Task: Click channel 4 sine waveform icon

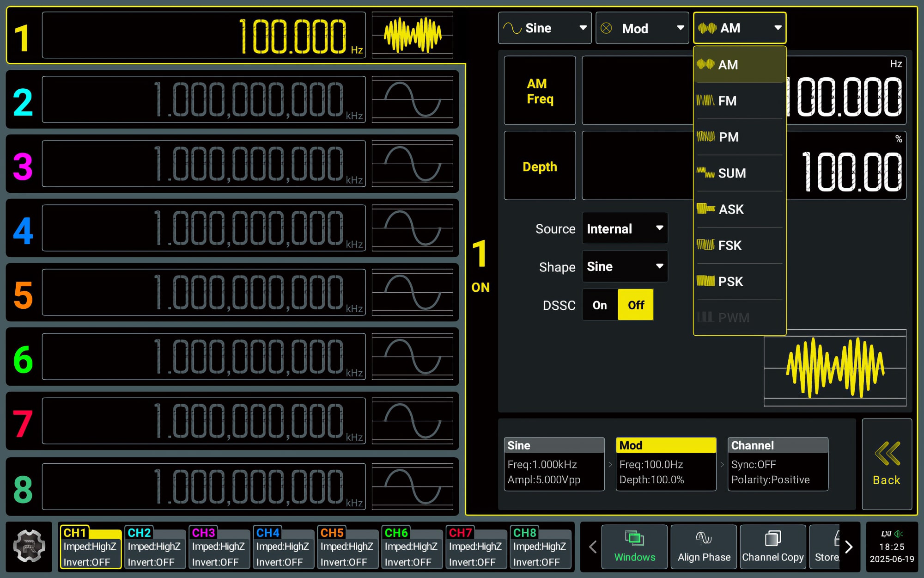Action: tap(413, 228)
